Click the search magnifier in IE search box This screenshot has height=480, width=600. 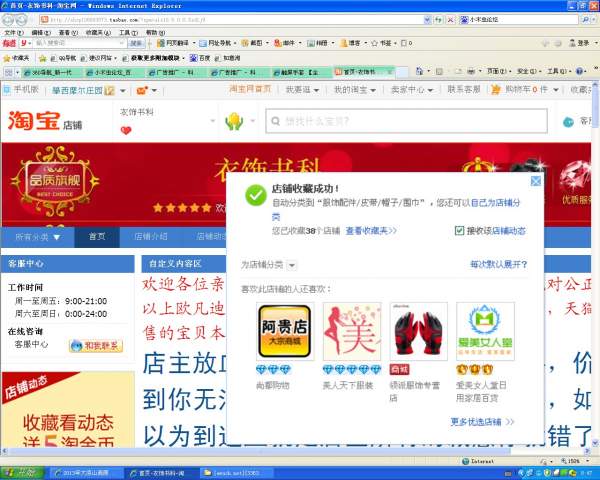(x=585, y=19)
